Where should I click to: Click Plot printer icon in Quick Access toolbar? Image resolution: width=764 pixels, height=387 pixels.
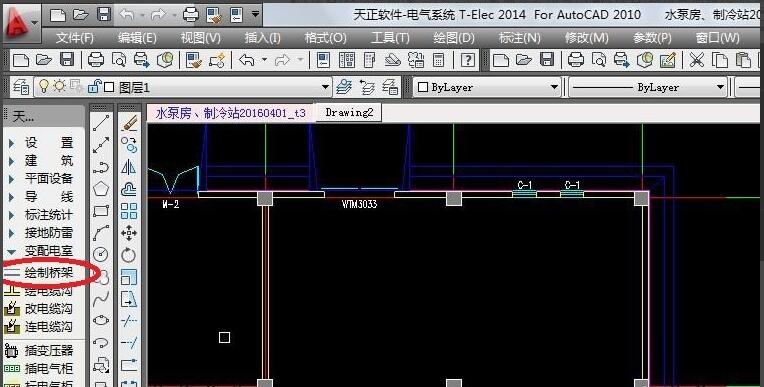point(191,14)
